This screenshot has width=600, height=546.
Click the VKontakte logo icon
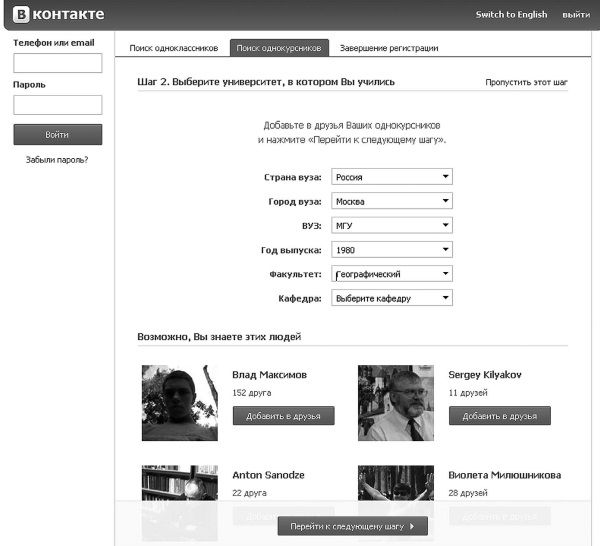coord(22,15)
